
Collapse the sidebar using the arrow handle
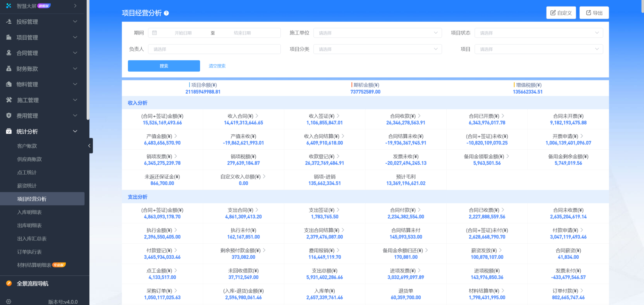tap(89, 146)
